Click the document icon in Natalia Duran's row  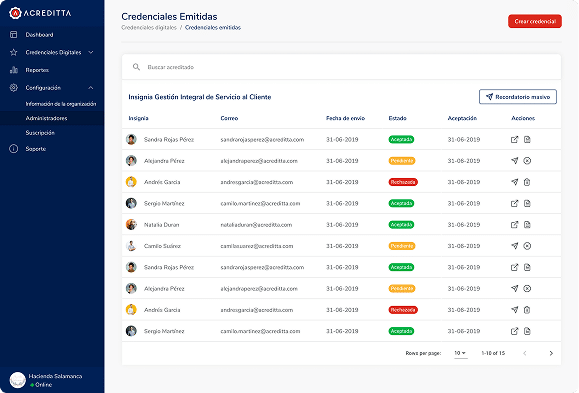pos(527,225)
